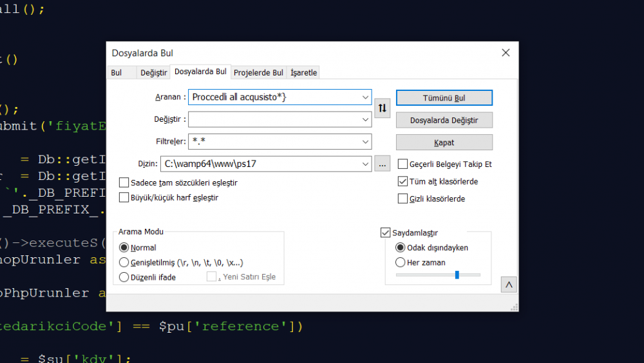Screen dimensions: 644x363
Task: Click the dialog resize grip at bottom corner
Action: pyautogui.click(x=514, y=307)
